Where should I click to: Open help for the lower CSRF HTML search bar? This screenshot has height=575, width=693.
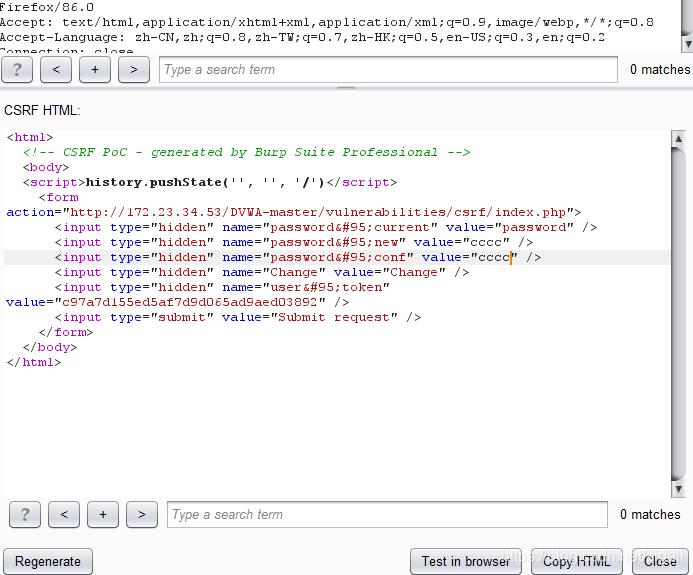pyautogui.click(x=25, y=514)
